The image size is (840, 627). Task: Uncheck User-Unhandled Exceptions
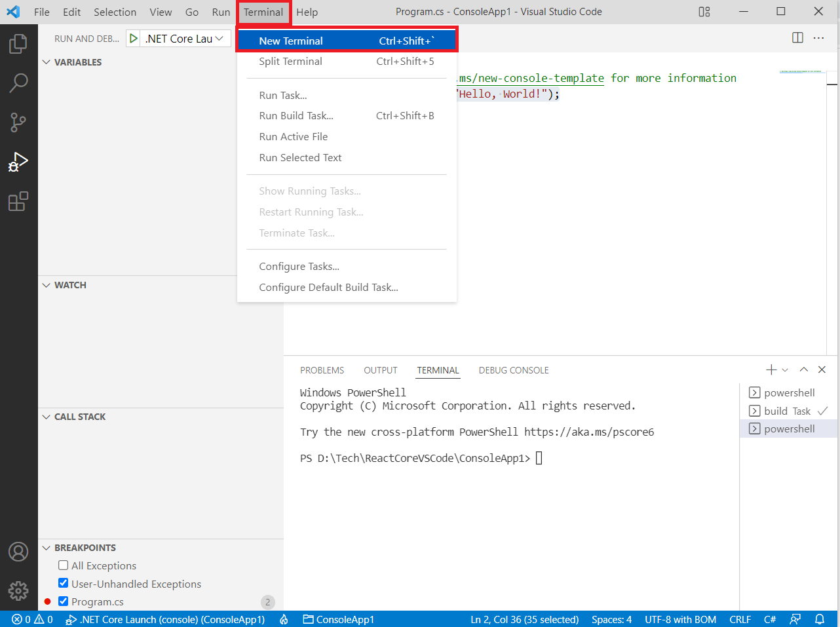63,583
